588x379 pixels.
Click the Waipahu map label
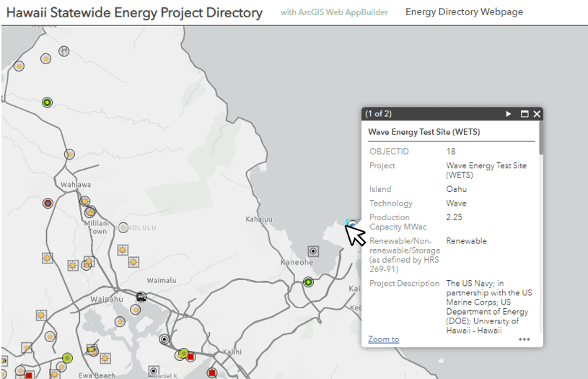[107, 299]
